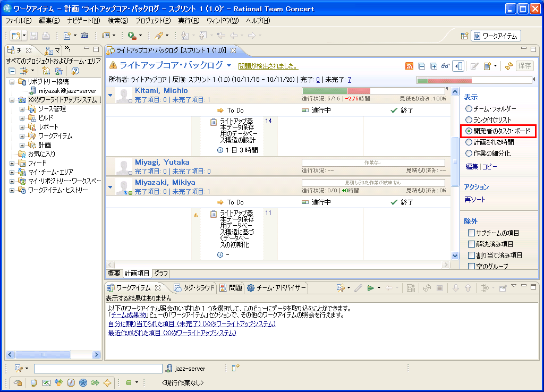This screenshot has height=392, width=544.
Task: Check the 割り当て済み項目 checkbox
Action: pos(471,255)
